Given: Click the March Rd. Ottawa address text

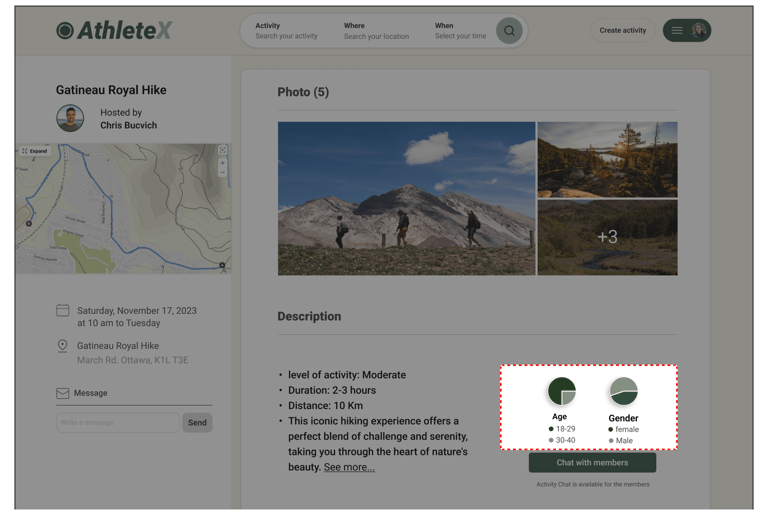Looking at the screenshot, I should [x=132, y=360].
